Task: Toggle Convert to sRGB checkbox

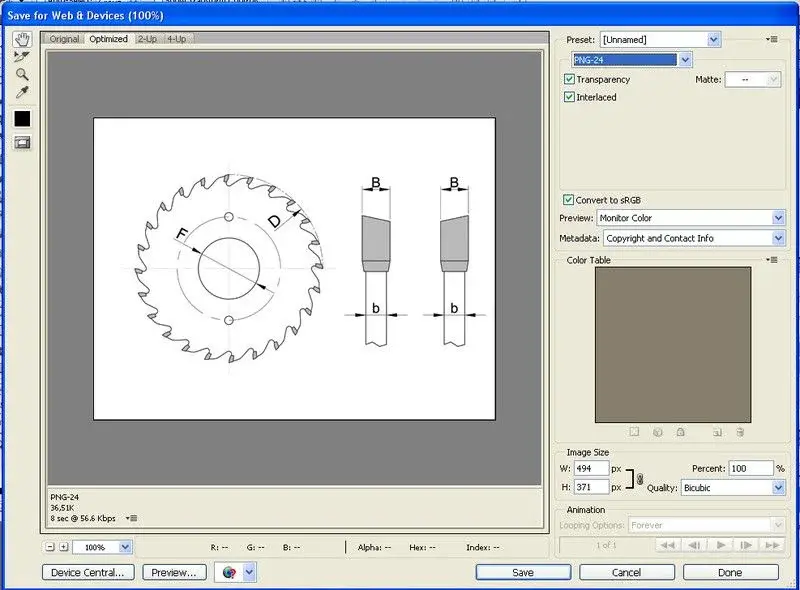Action: (568, 200)
